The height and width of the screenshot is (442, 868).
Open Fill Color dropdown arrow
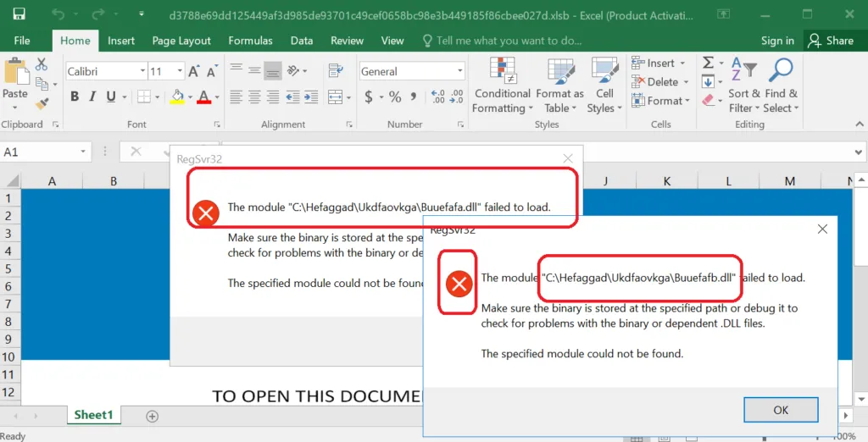(x=190, y=97)
